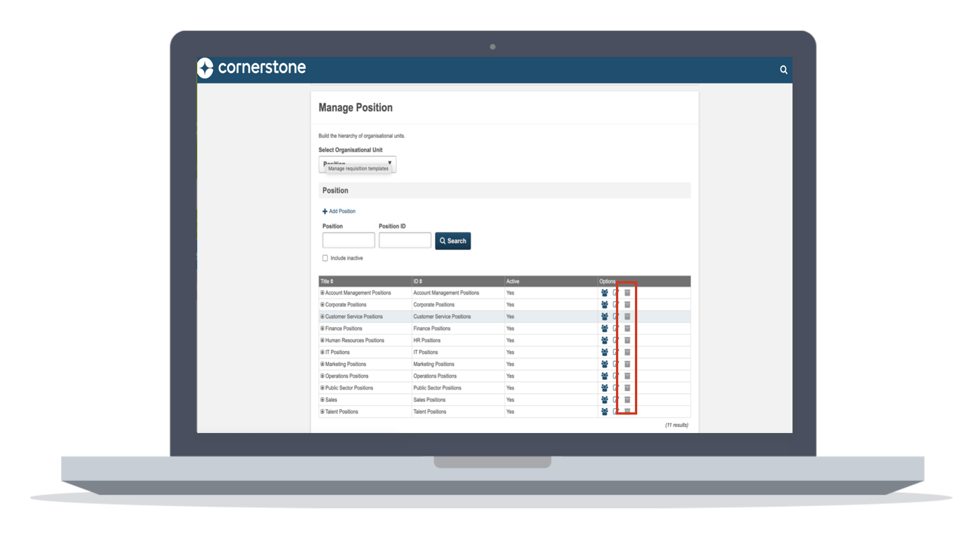Click the delete icon for Sales row
The height and width of the screenshot is (544, 980).
627,400
